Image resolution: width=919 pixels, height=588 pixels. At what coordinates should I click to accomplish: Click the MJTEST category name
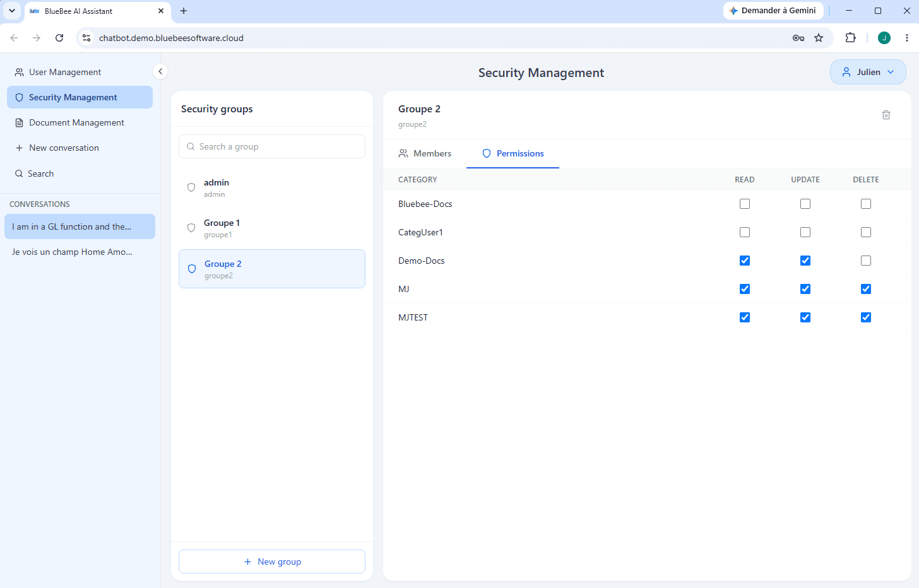point(413,317)
